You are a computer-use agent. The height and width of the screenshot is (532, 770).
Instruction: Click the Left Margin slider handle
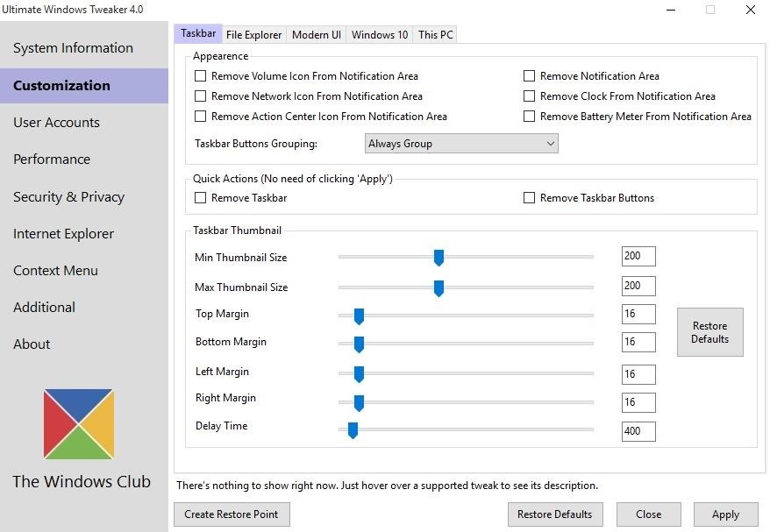click(359, 374)
